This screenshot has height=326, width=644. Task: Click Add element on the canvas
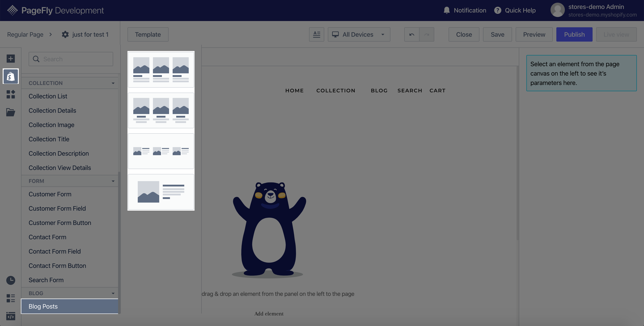click(x=269, y=314)
